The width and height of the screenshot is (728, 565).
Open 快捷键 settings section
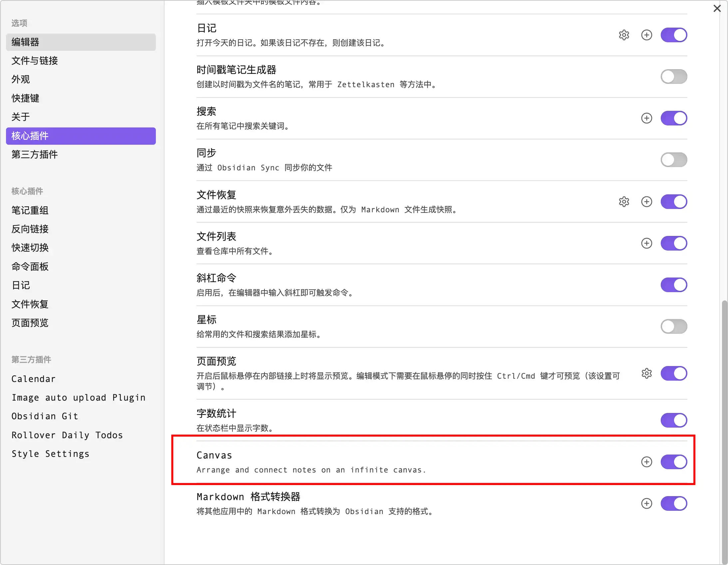[x=25, y=98]
